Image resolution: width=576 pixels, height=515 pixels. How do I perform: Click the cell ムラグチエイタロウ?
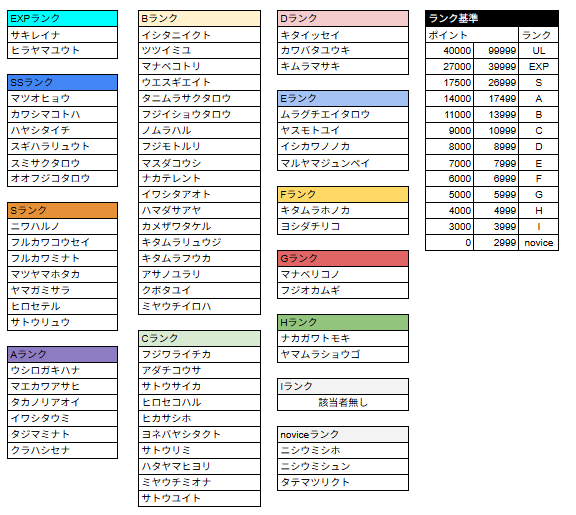(343, 115)
